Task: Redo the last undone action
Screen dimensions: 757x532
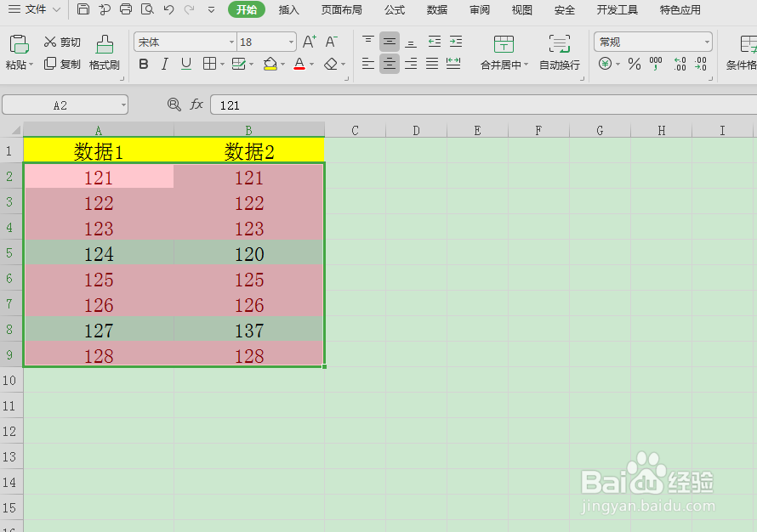Action: 190,9
